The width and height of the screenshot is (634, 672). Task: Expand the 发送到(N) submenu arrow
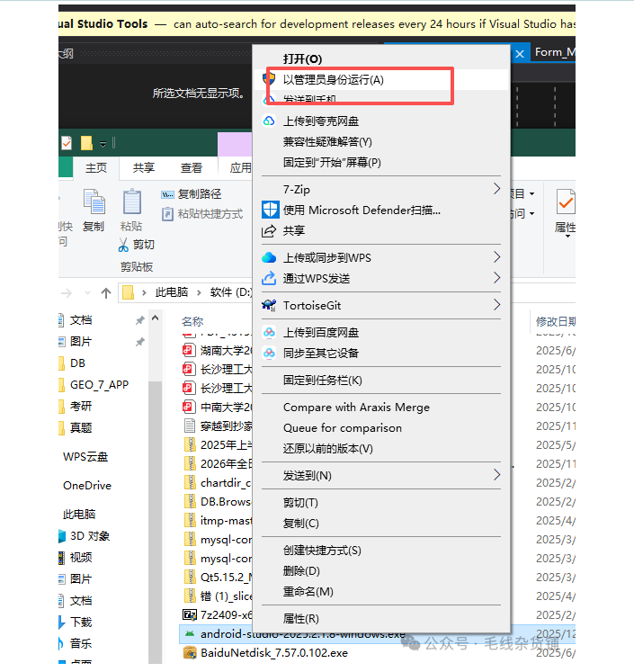coord(496,475)
